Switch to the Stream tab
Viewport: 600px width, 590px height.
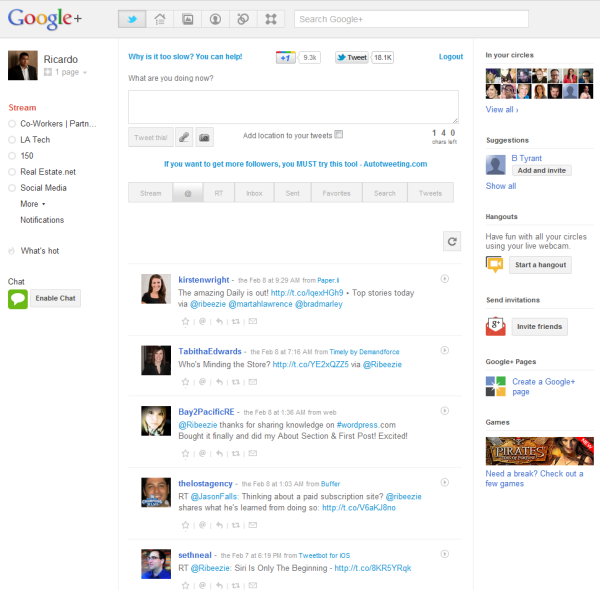(x=150, y=193)
